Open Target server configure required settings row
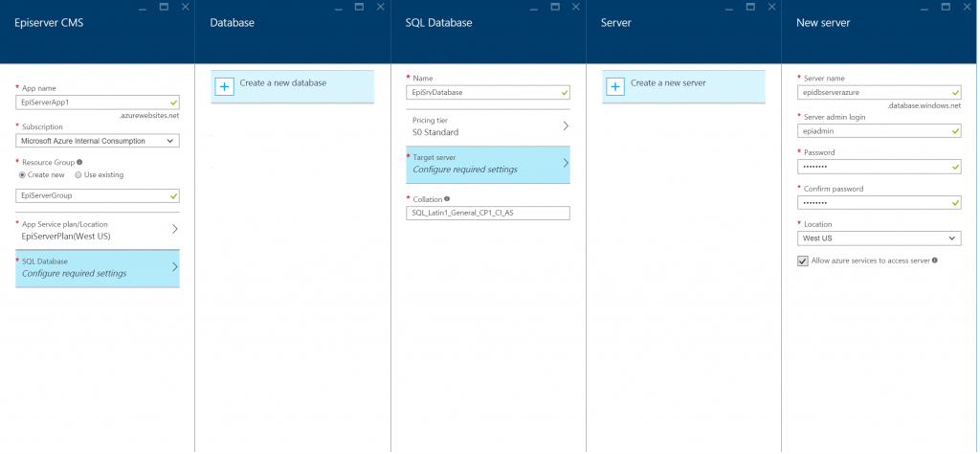The width and height of the screenshot is (980, 454). click(488, 164)
